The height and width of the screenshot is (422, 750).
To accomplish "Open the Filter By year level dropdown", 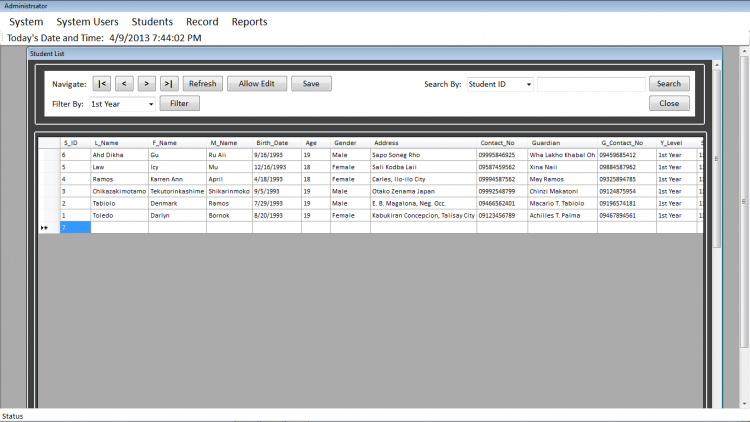I will 151,103.
